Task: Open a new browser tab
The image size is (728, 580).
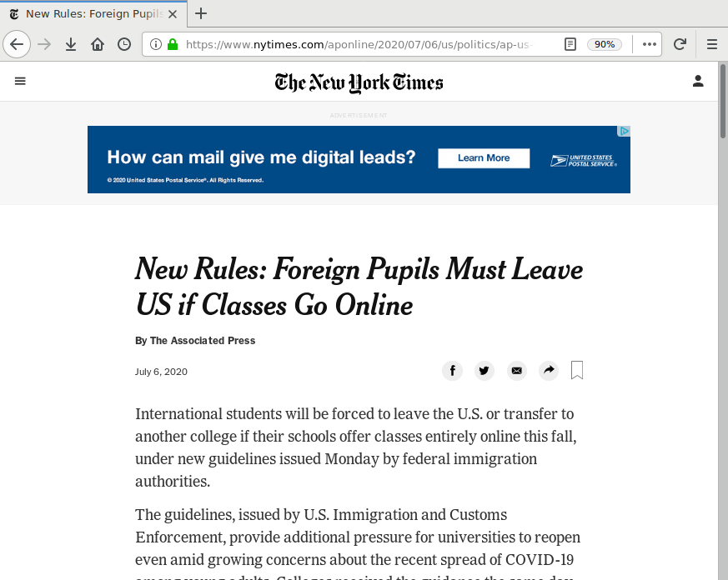Action: pos(201,13)
